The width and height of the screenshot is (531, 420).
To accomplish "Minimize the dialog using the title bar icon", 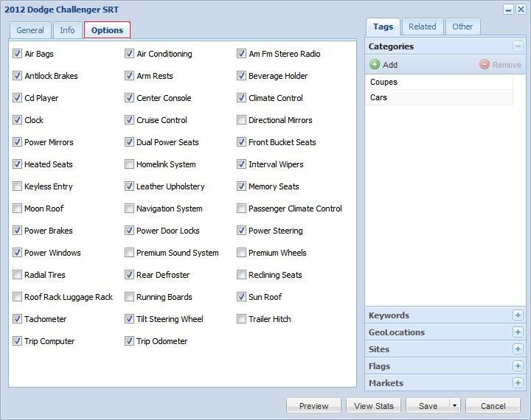I will pyautogui.click(x=508, y=10).
